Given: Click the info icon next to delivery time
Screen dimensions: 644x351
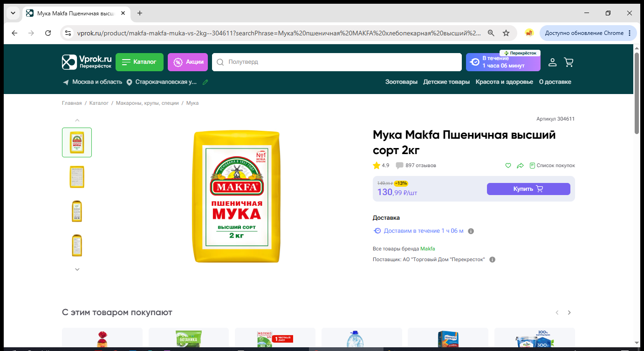Looking at the screenshot, I should pos(471,231).
